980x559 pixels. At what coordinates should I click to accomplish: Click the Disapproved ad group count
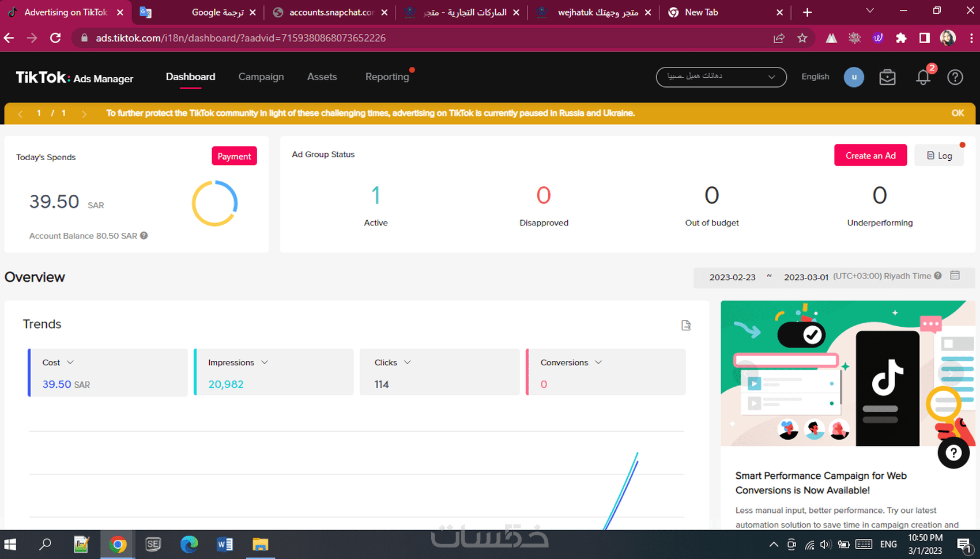[x=544, y=196]
